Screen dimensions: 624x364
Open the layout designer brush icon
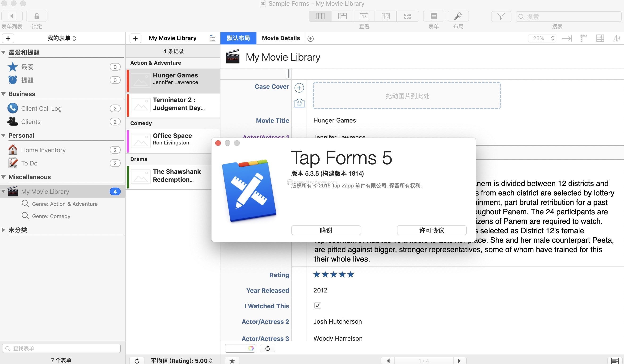(458, 16)
